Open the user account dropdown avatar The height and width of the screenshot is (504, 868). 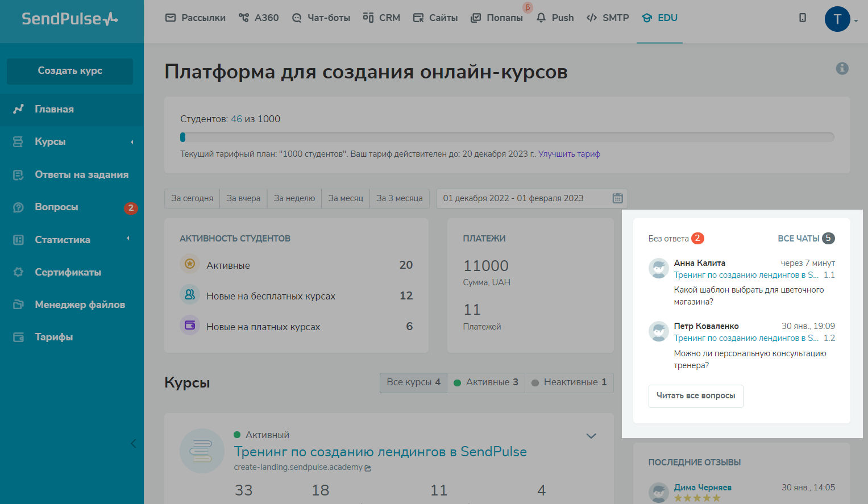837,19
